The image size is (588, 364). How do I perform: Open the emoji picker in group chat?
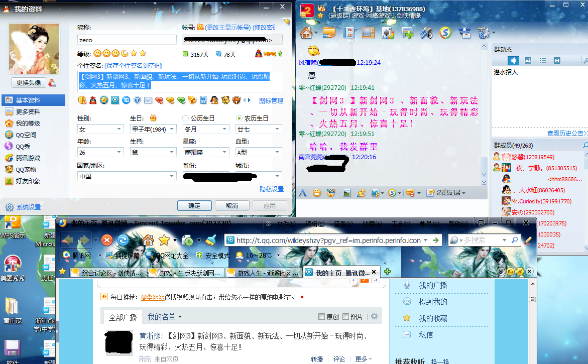click(317, 193)
